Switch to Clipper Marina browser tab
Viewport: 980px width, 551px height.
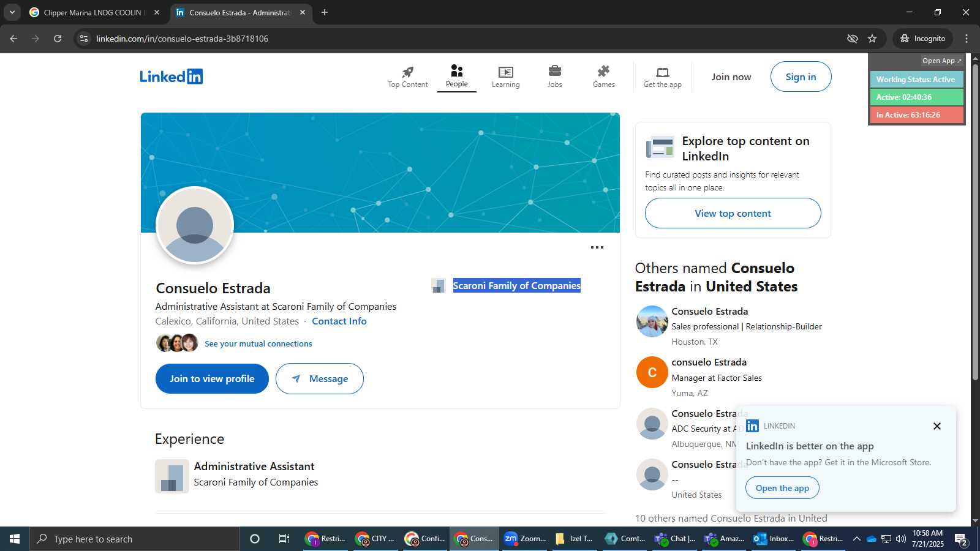tap(95, 12)
